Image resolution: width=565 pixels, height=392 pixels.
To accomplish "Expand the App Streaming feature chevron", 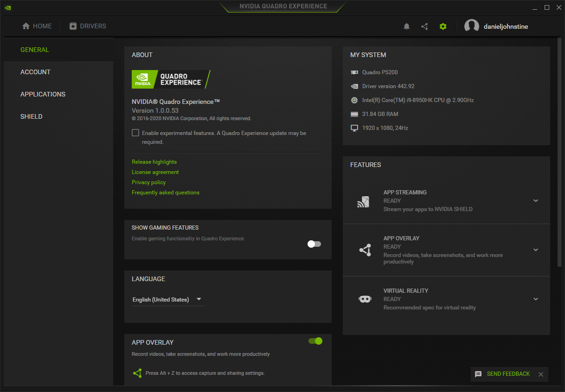I will point(536,201).
